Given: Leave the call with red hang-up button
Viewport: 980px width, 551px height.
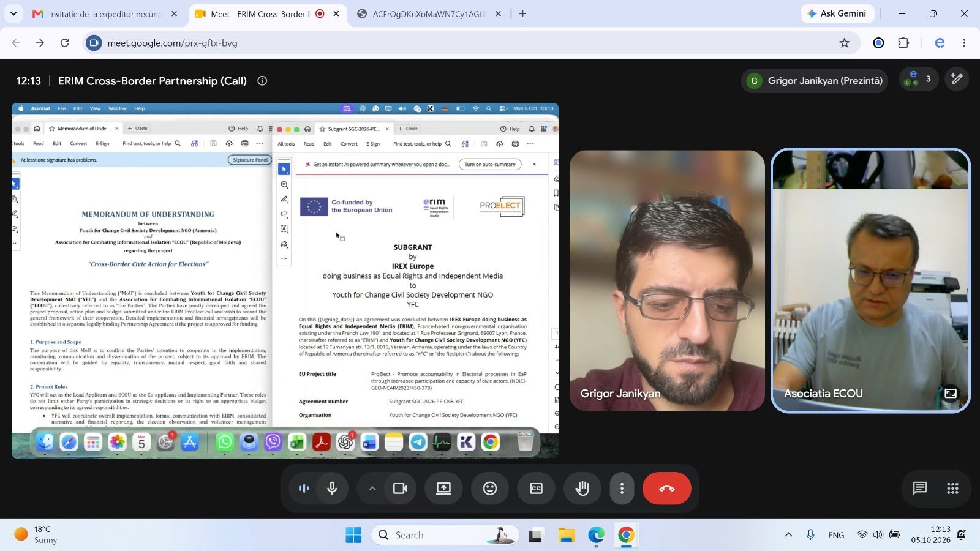Looking at the screenshot, I should coord(667,489).
